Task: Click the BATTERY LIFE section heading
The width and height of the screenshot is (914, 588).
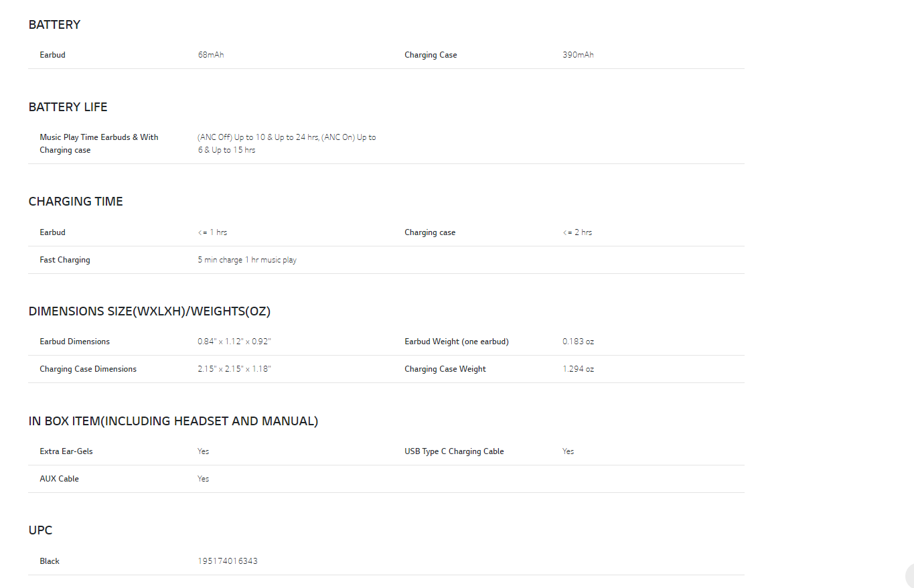Action: point(68,107)
